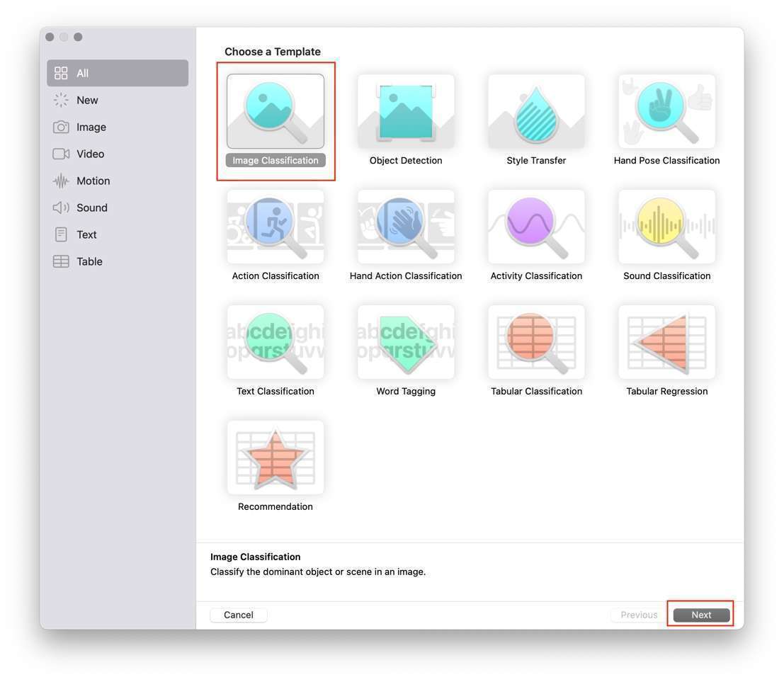Pick the Hand Pose Classification template

point(666,111)
